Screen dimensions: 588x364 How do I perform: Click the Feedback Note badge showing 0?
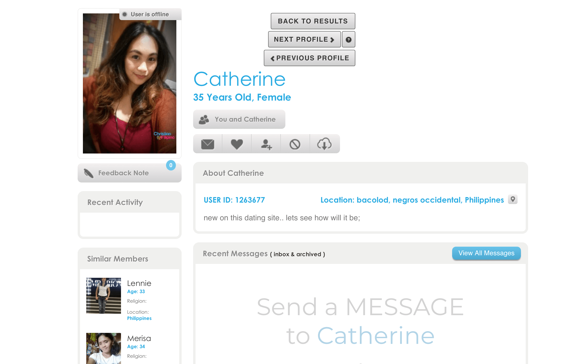coord(171,165)
